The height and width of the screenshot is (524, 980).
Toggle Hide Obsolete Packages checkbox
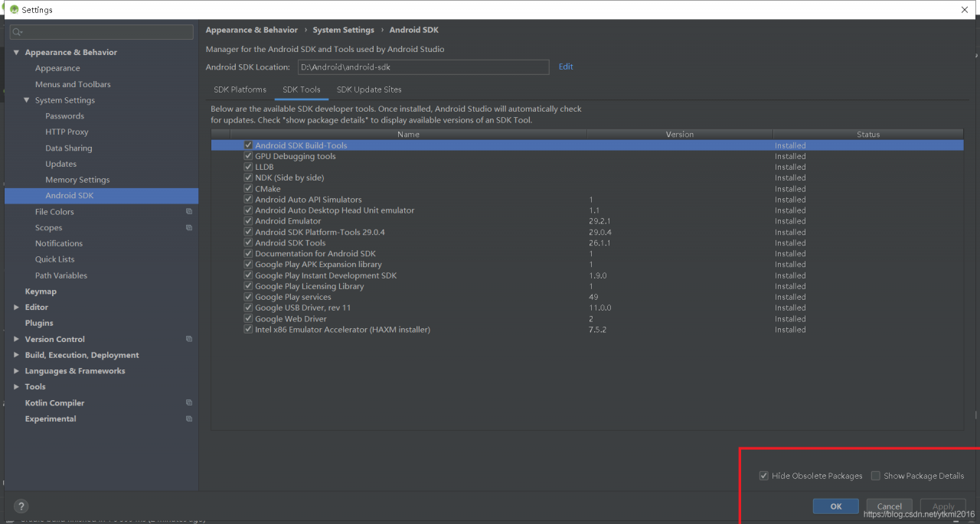[x=763, y=476]
